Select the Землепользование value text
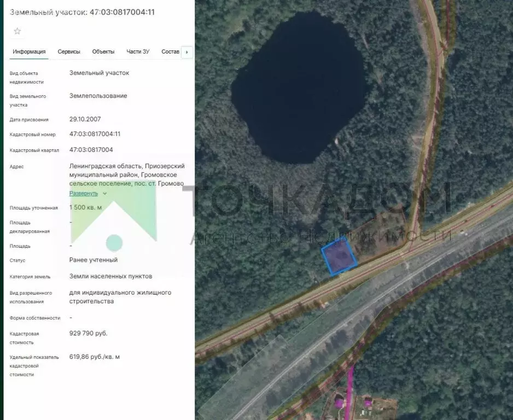This screenshot has width=513, height=420. pos(98,96)
